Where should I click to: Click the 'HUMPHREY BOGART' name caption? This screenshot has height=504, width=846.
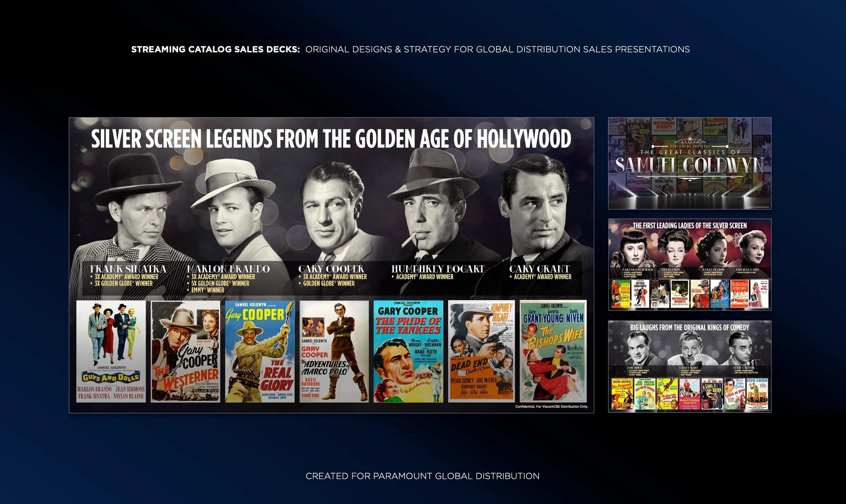(x=438, y=269)
